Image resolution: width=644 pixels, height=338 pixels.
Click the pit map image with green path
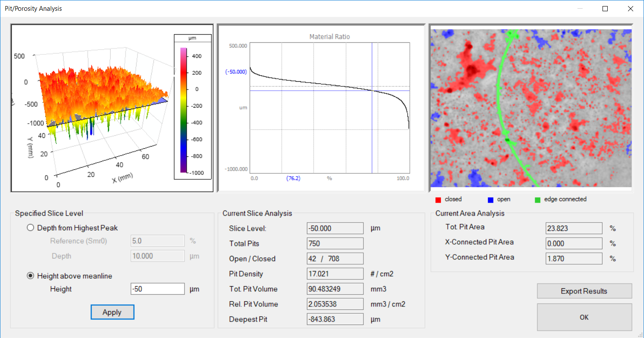tap(531, 107)
